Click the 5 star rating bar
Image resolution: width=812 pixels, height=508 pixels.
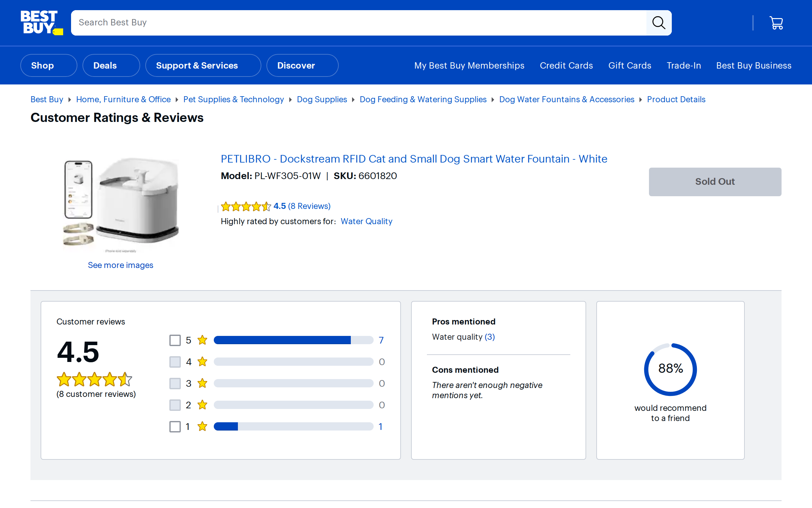293,340
